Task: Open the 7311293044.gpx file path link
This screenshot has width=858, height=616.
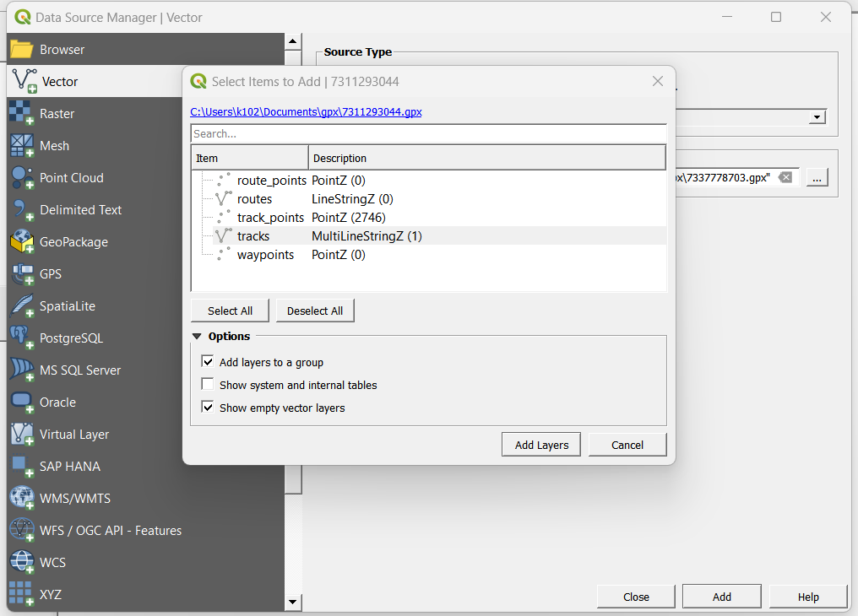Action: click(306, 111)
